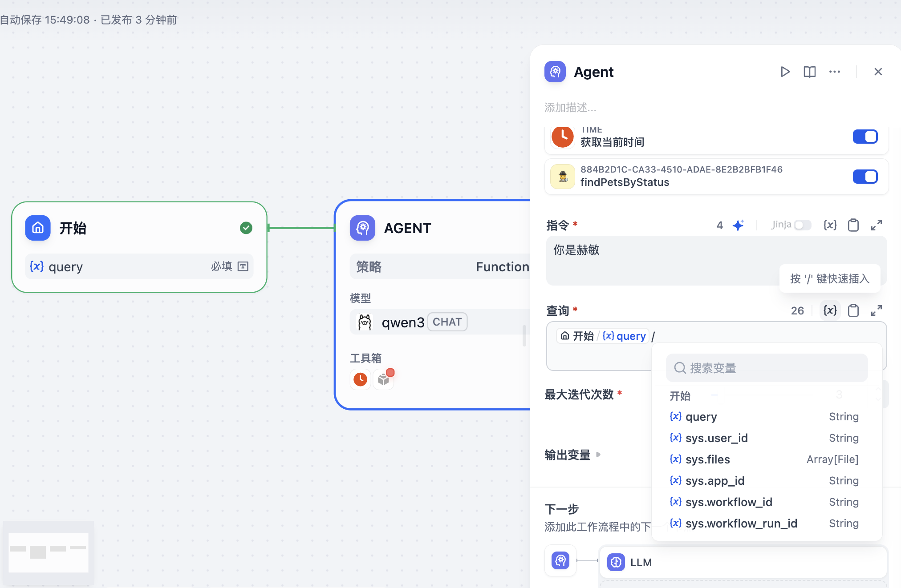
Task: Open the 查询 variable picker button
Action: 830,310
